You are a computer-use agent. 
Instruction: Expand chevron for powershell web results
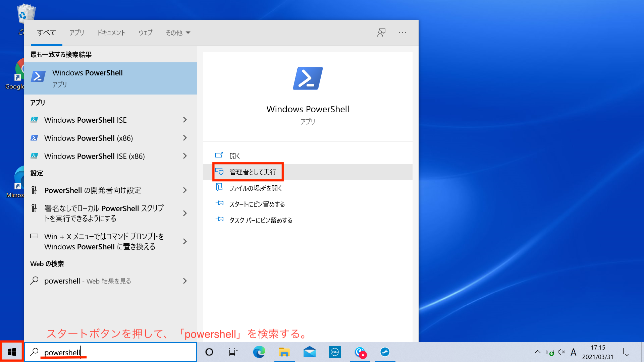tap(185, 281)
